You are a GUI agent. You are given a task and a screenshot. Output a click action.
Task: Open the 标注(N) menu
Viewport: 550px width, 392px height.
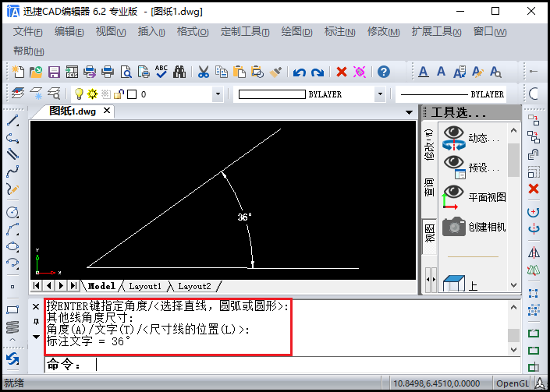[x=339, y=32]
